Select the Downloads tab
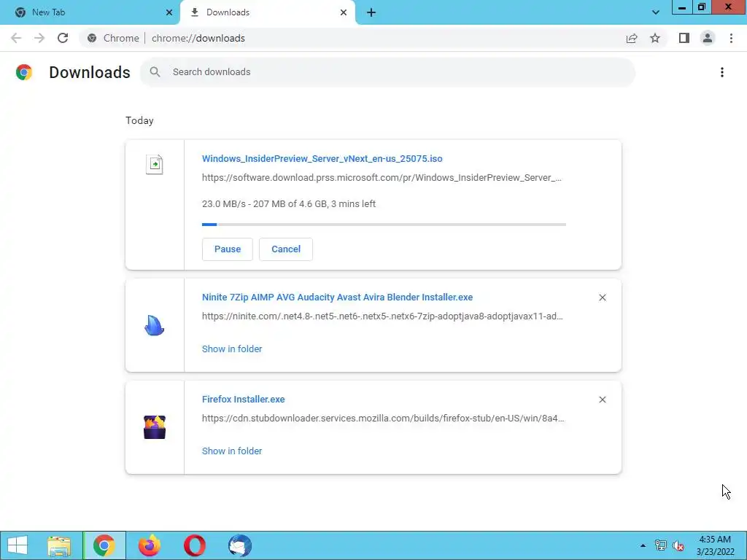The width and height of the screenshot is (747, 560). point(268,12)
